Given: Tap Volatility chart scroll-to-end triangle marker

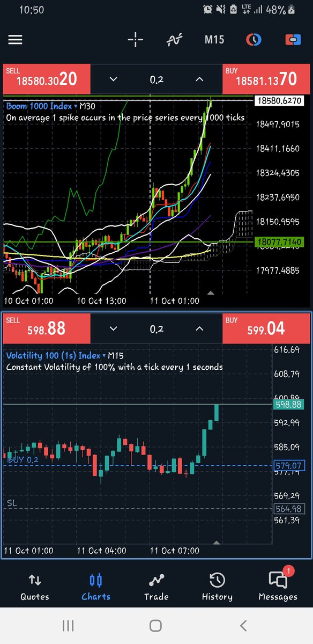Looking at the screenshot, I should [217, 543].
